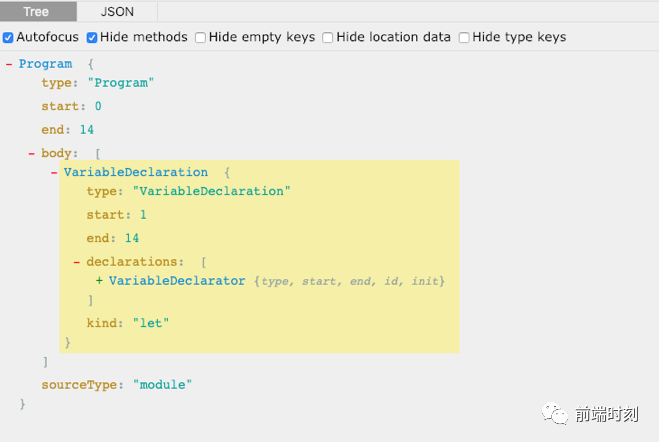Disable the Autofocus checkbox

[8, 38]
